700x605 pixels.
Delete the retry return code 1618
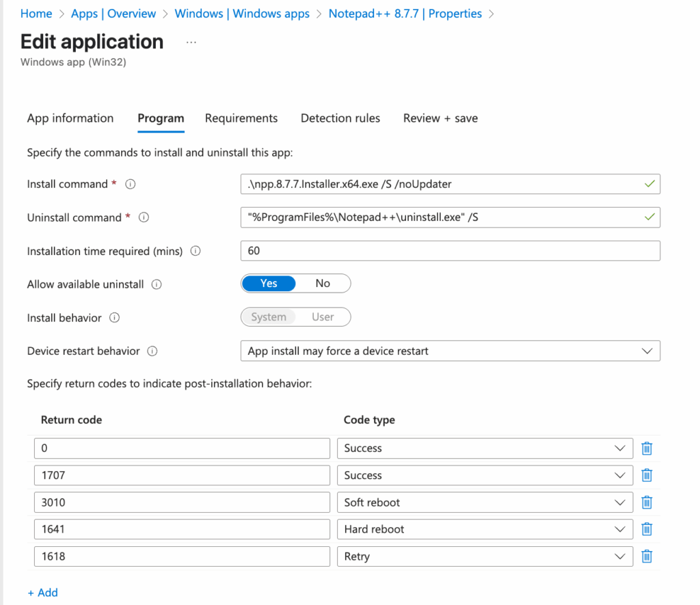[647, 556]
